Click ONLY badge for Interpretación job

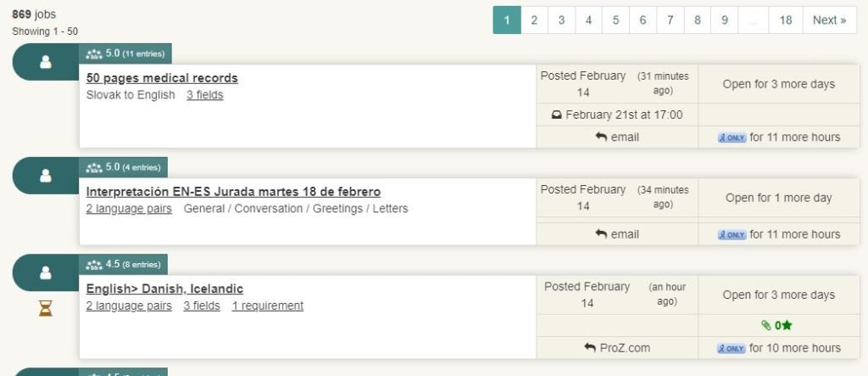click(732, 234)
